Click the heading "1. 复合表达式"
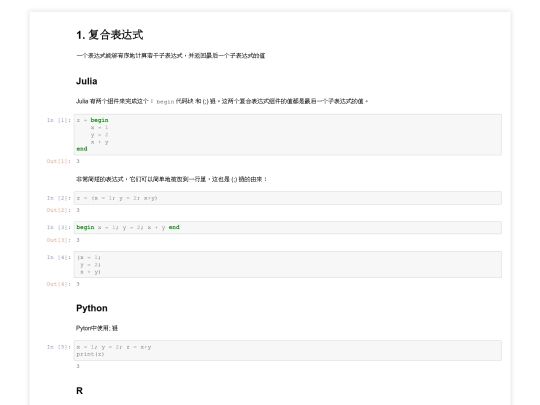Screen dimensions: 540x405 click(110, 35)
